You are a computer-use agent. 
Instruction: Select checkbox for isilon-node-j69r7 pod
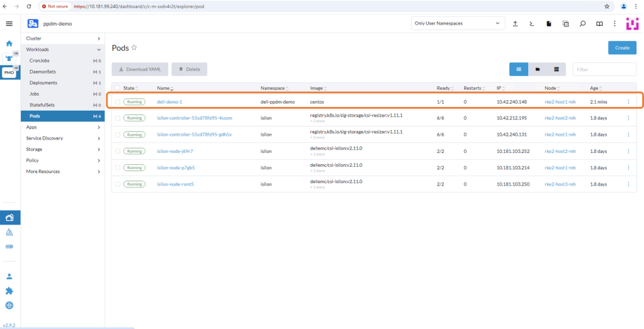click(117, 152)
